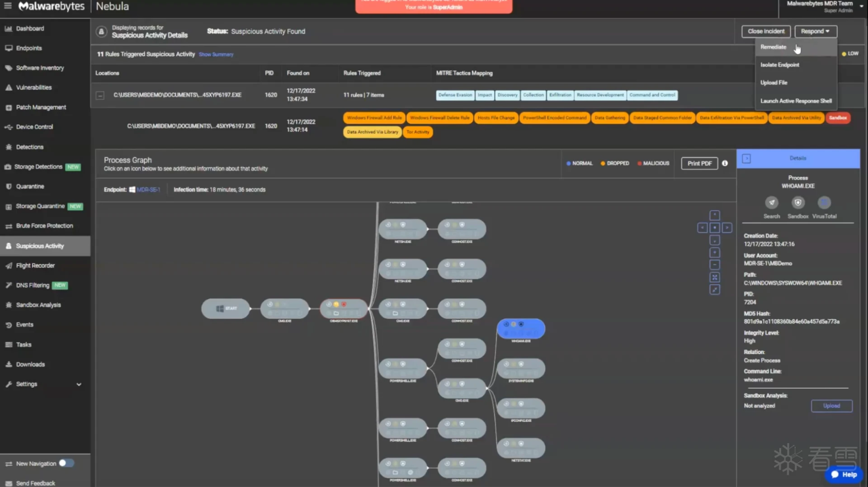Open the Detections page
This screenshot has width=868, height=487.
29,147
